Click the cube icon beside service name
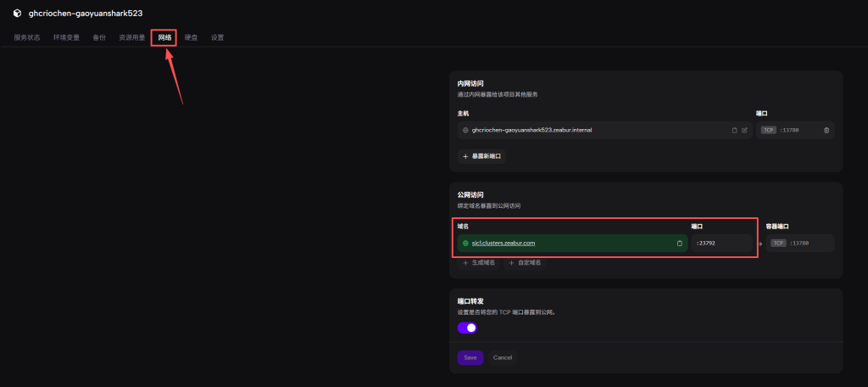Viewport: 868px width, 387px height. tap(17, 14)
